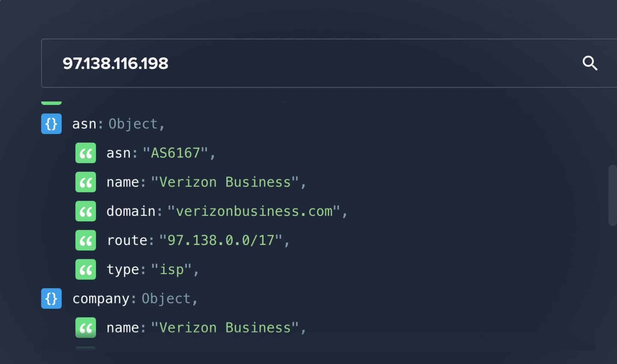The height and width of the screenshot is (364, 617).
Task: Click the route value "97.138.0.0/17"
Action: 221,240
